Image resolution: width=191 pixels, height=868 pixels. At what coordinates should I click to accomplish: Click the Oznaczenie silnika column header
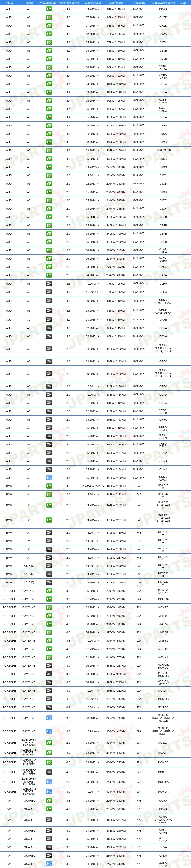click(x=163, y=3)
